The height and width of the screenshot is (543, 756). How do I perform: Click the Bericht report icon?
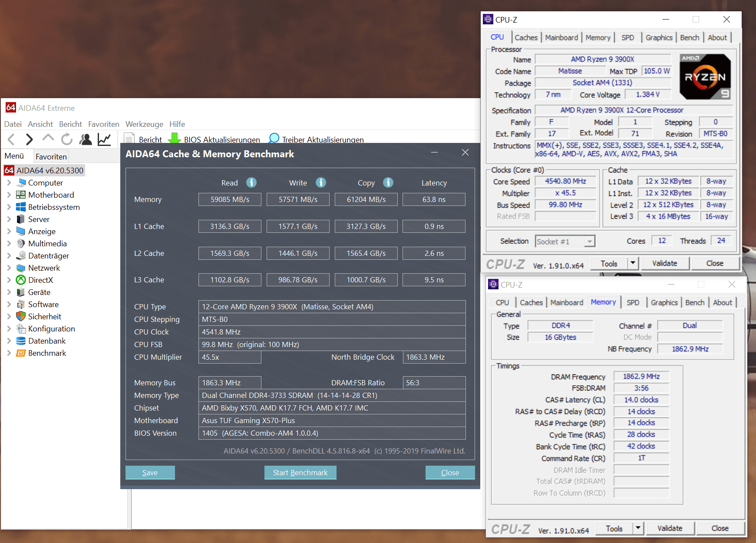click(129, 139)
